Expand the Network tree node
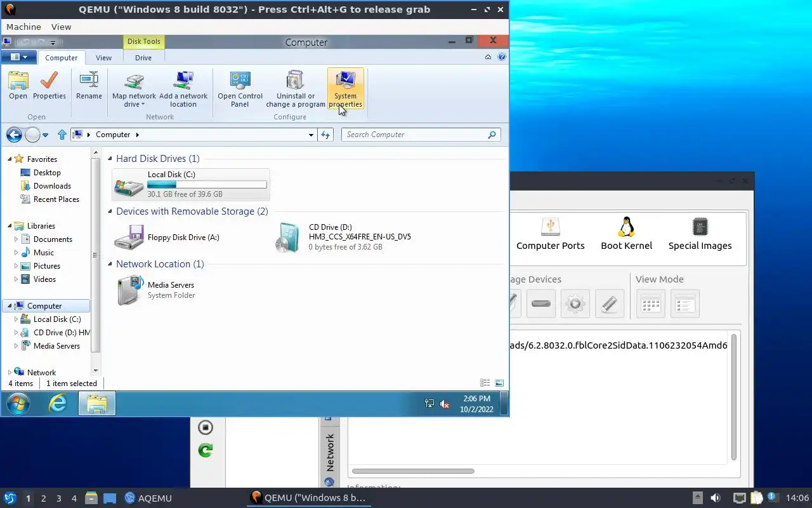812x508 pixels. (10, 373)
